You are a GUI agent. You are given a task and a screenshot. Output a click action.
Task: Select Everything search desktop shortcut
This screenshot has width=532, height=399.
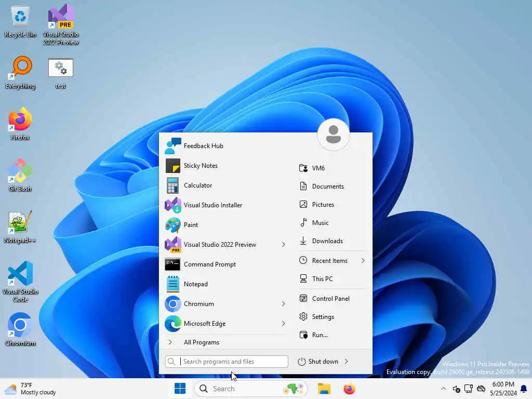pyautogui.click(x=20, y=73)
